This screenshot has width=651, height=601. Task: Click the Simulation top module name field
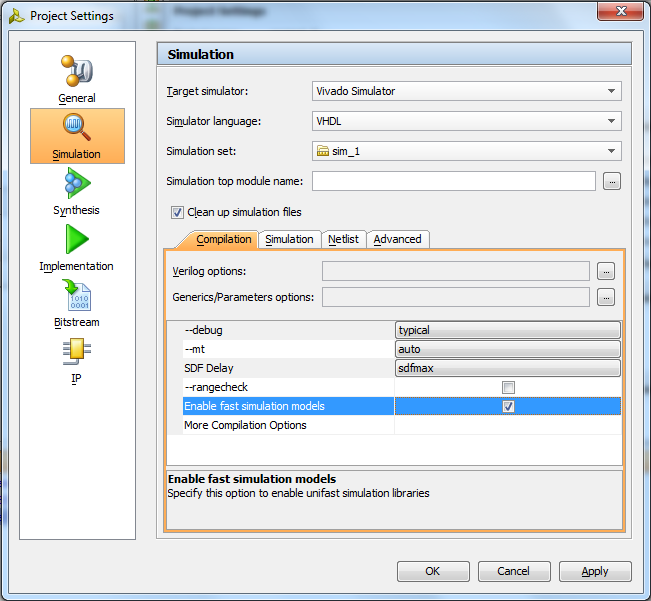tap(453, 181)
